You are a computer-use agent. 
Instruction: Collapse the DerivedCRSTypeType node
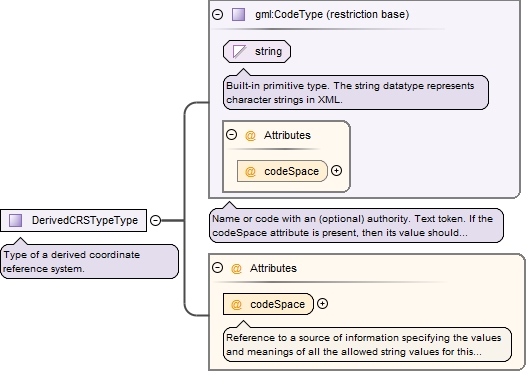point(155,220)
